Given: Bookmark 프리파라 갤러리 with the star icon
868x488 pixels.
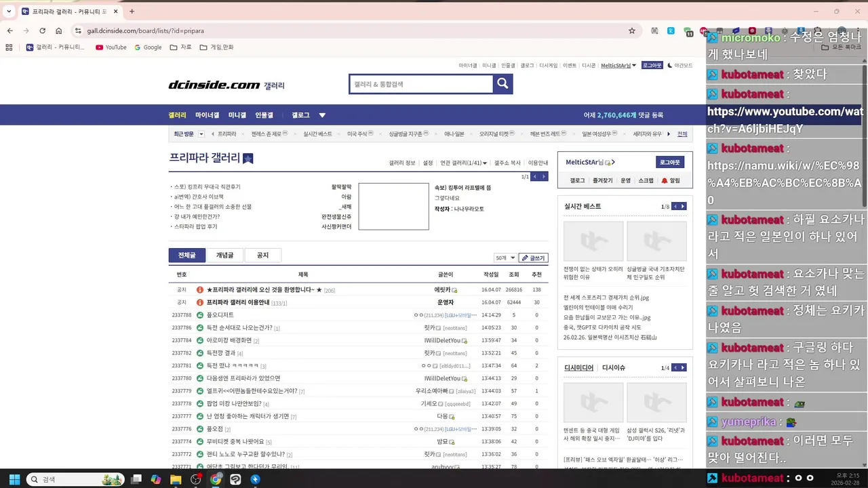Looking at the screenshot, I should tap(248, 159).
